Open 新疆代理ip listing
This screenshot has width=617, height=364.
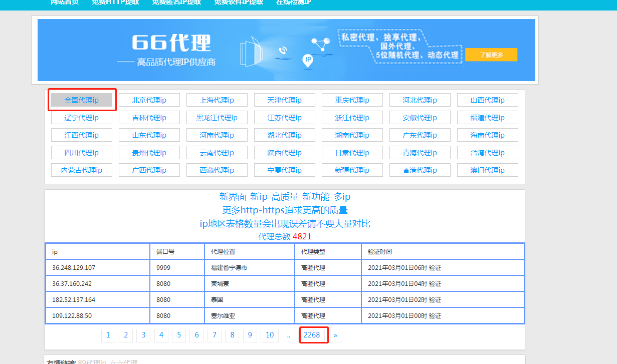[x=352, y=170]
